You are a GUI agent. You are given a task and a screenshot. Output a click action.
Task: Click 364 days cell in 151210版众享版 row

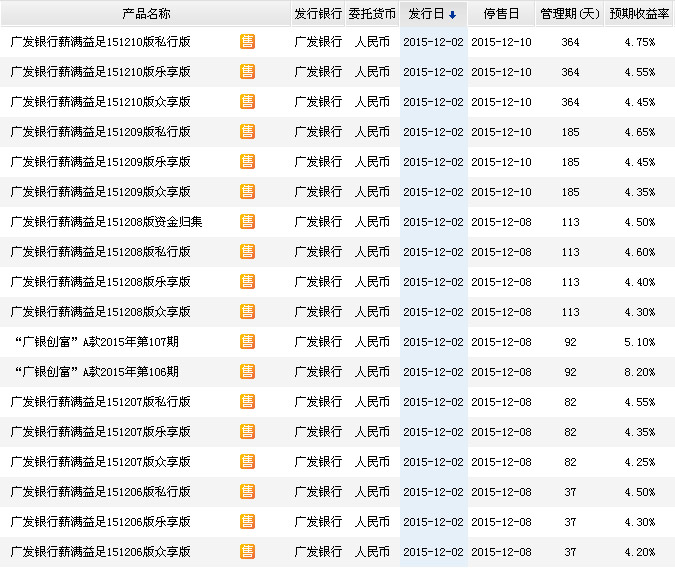coord(570,102)
